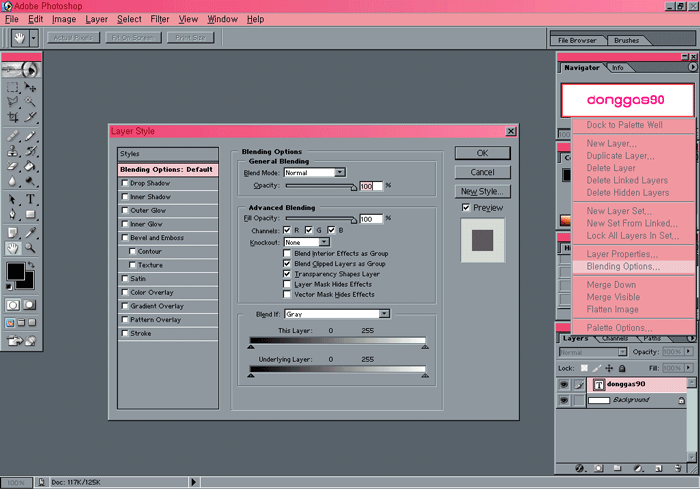
Task: Click Cancel in Layer Style dialog
Action: pyautogui.click(x=483, y=172)
